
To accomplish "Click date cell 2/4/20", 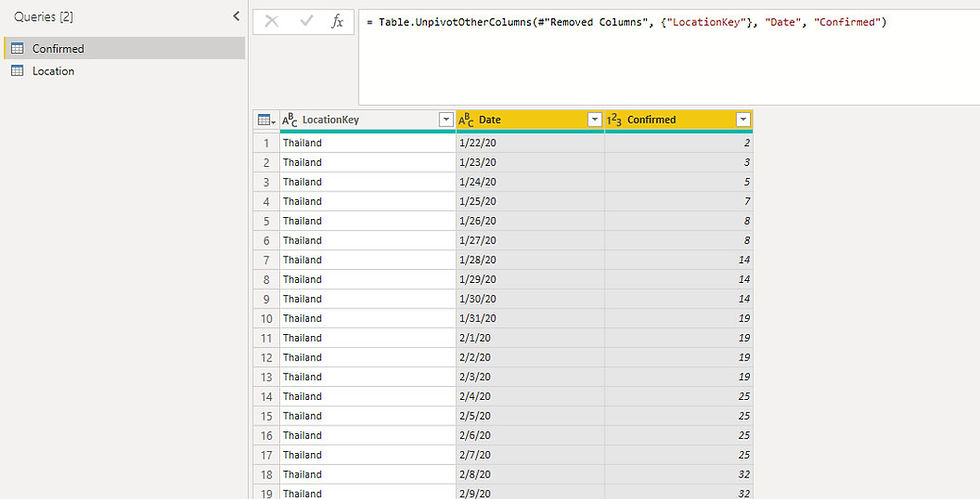I will [x=530, y=396].
